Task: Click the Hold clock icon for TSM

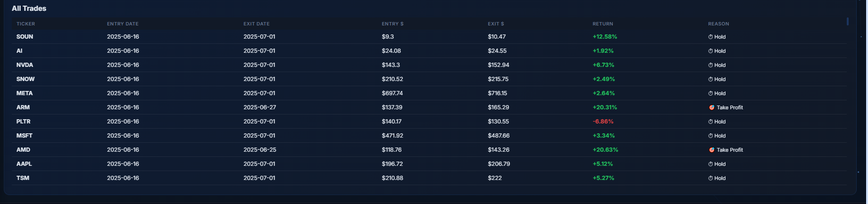Action: 710,178
